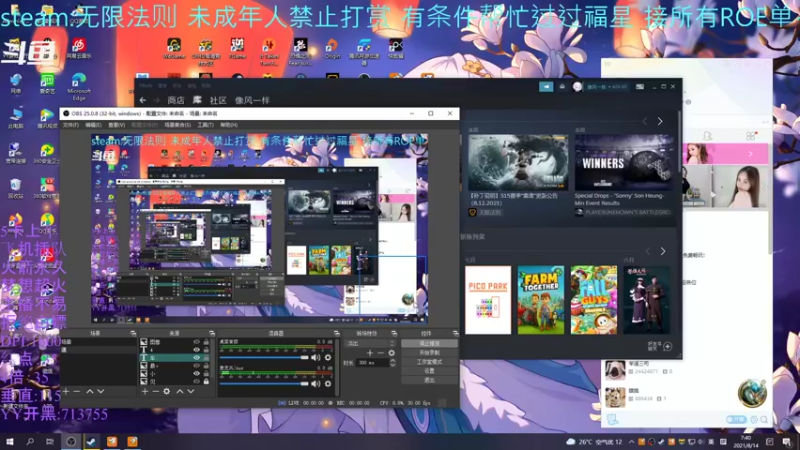Open Steam user avatar
Image resolution: width=800 pixels, height=450 pixels.
(x=577, y=87)
